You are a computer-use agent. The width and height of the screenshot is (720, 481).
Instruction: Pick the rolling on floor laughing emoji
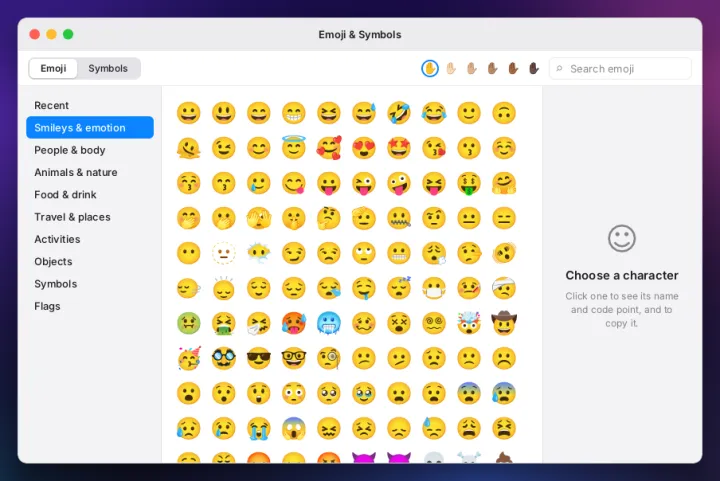point(399,113)
